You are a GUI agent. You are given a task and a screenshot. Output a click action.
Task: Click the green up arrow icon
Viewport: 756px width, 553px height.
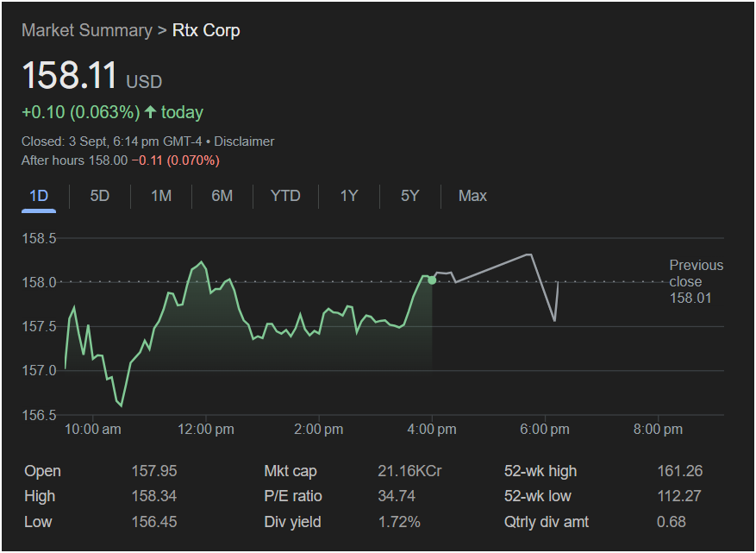coord(151,112)
